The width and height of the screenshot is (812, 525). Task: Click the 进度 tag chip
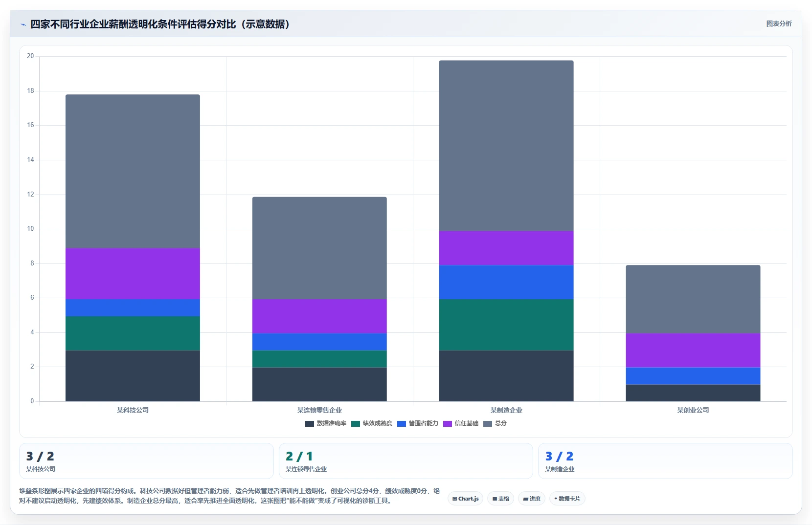532,499
